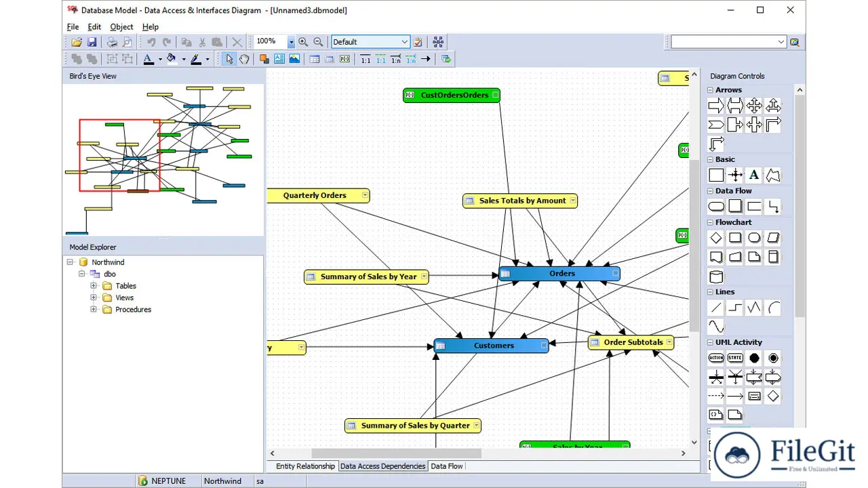
Task: Select the UML ACTION shape
Action: click(x=716, y=358)
